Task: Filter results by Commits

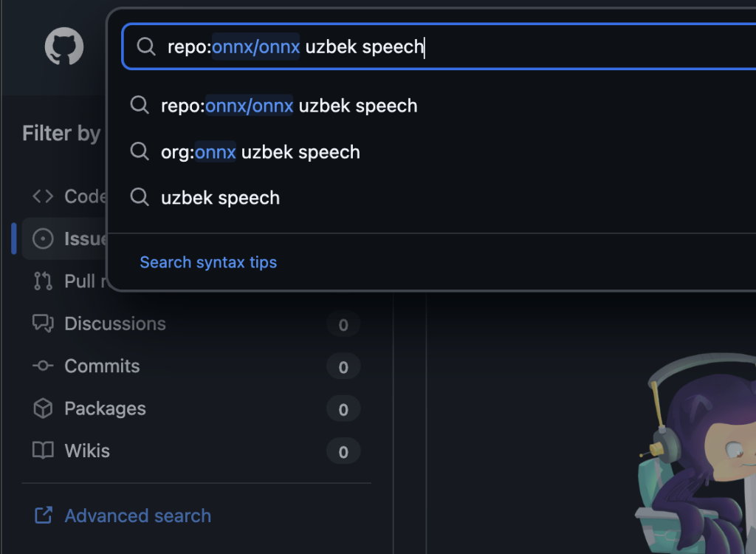Action: click(x=102, y=366)
